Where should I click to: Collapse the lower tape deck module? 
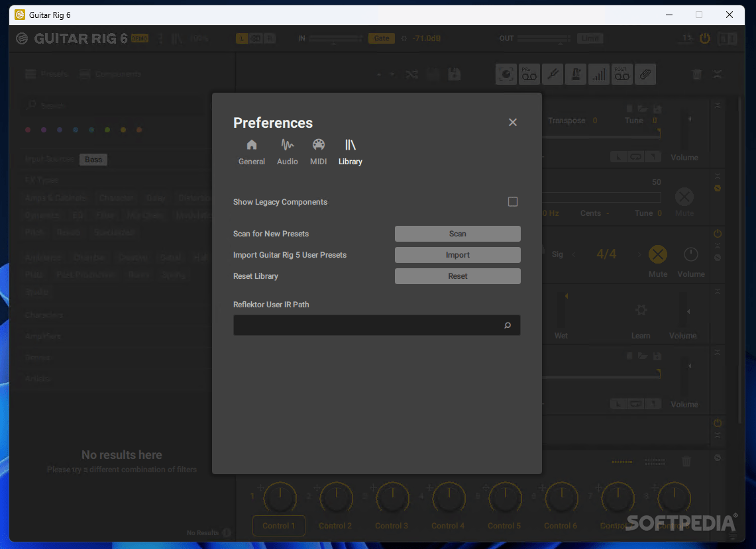(718, 353)
